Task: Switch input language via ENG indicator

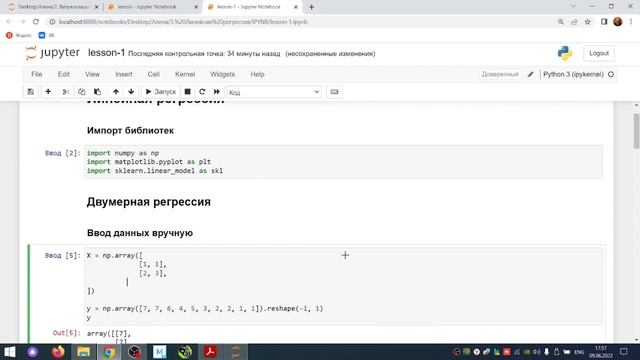Action: (x=579, y=352)
